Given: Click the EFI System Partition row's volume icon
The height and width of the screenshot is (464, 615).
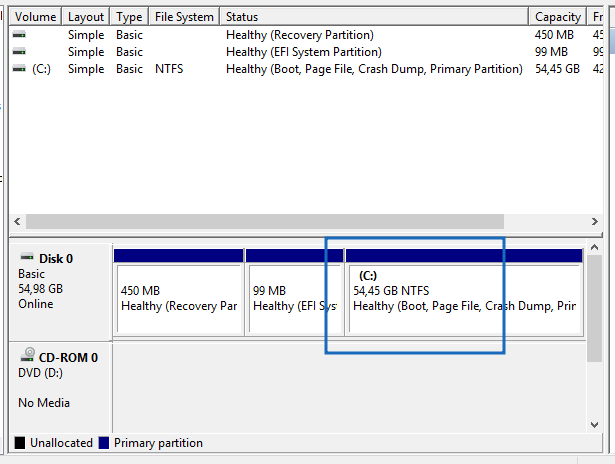Looking at the screenshot, I should (x=18, y=51).
